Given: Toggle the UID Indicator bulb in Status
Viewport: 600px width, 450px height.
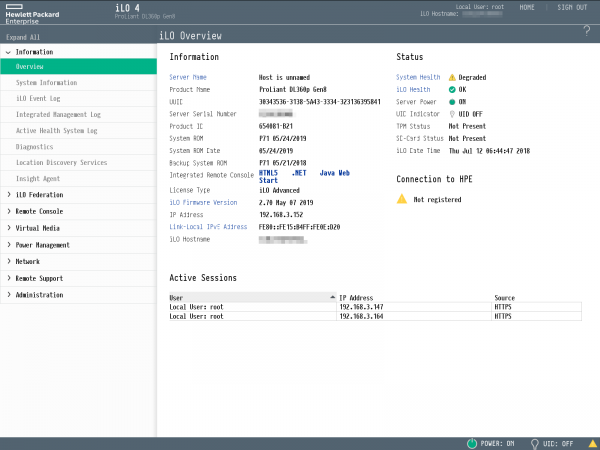Looking at the screenshot, I should pyautogui.click(x=452, y=114).
